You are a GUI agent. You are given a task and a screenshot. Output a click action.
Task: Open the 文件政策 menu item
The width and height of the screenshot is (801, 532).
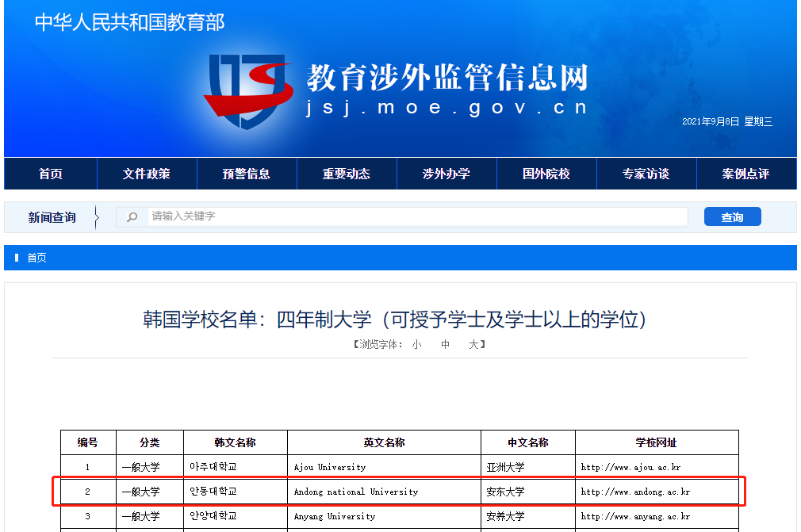[x=147, y=174]
